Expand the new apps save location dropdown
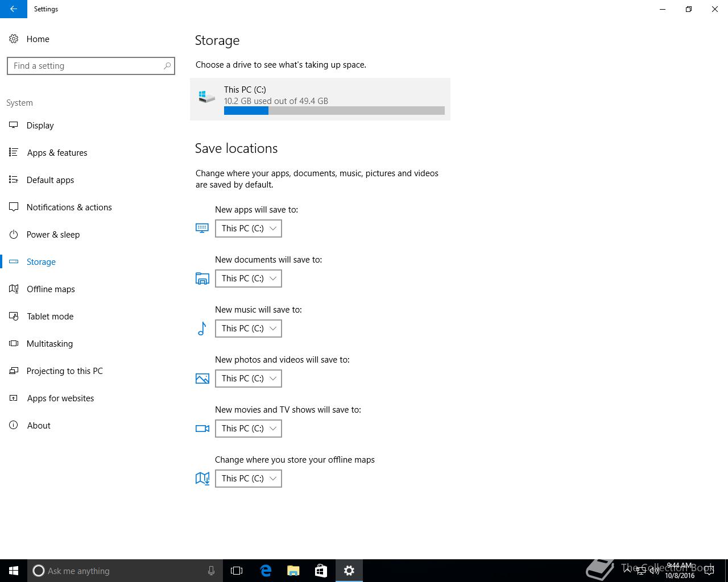The height and width of the screenshot is (582, 728). click(249, 228)
